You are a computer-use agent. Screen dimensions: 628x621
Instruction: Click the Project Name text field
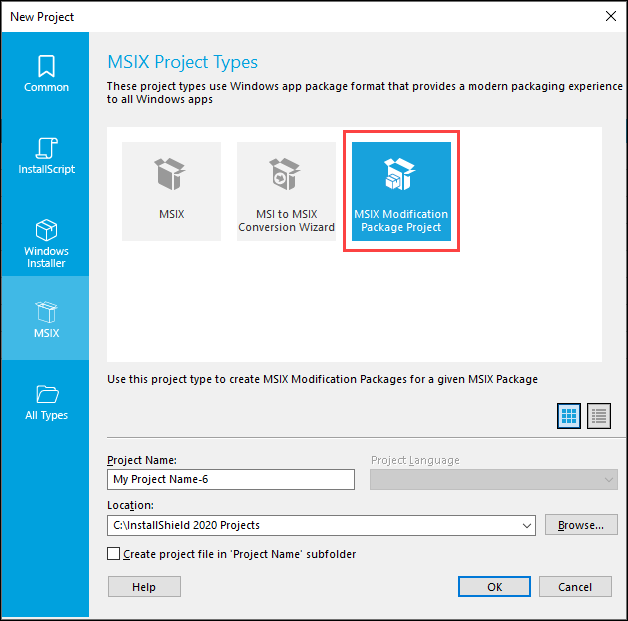(230, 479)
